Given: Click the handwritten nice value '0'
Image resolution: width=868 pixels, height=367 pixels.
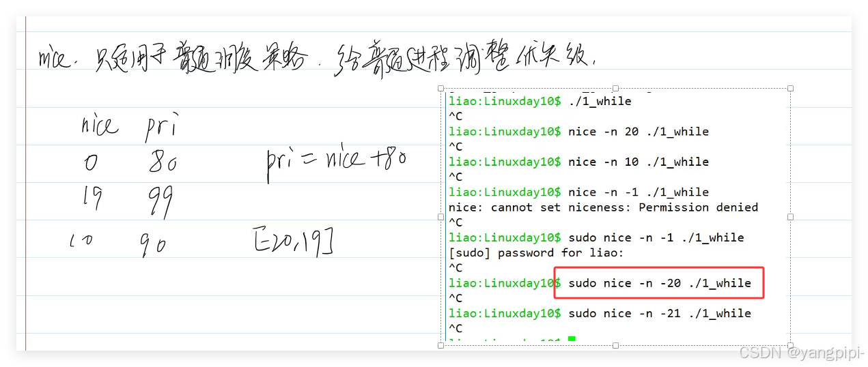Looking at the screenshot, I should coord(91,162).
